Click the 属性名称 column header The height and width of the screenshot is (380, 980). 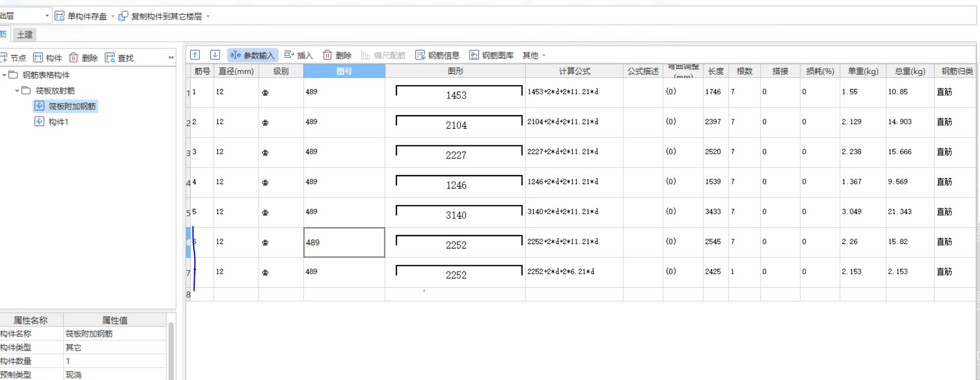(31, 320)
